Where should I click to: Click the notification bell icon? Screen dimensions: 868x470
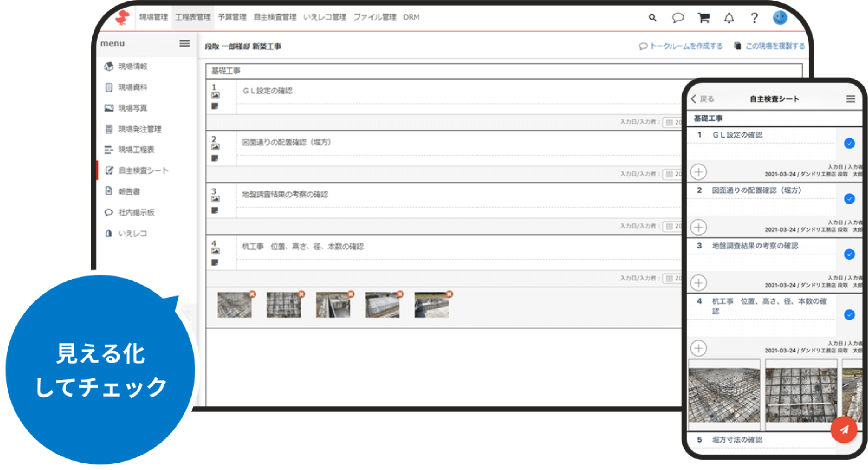point(729,18)
